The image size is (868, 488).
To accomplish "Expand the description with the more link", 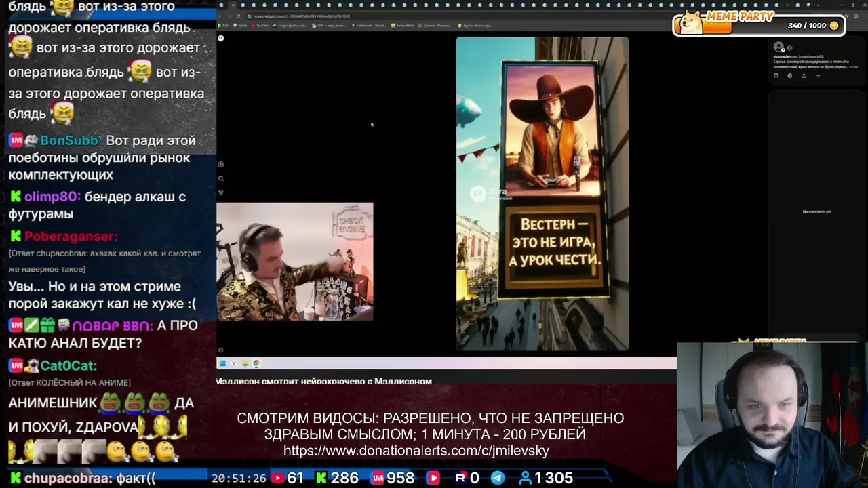I will coord(854,67).
